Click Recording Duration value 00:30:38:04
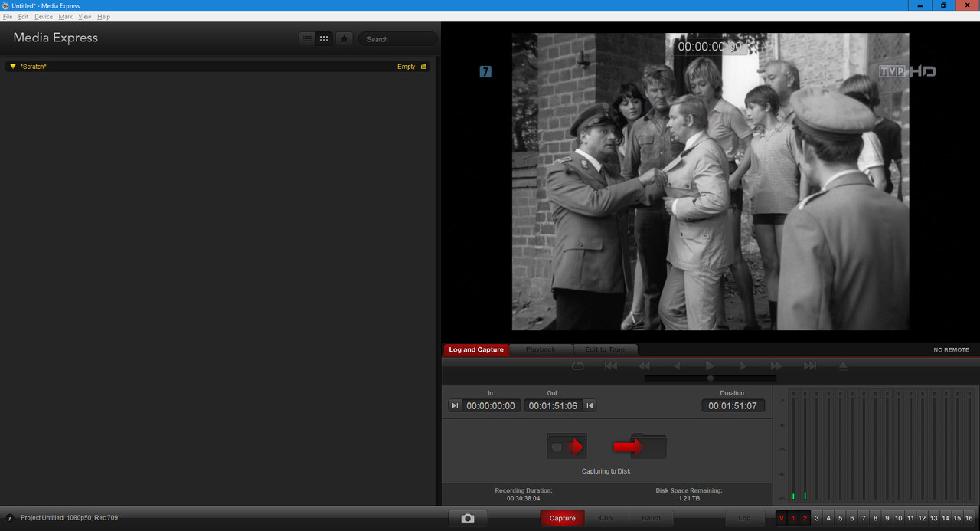 (523, 498)
